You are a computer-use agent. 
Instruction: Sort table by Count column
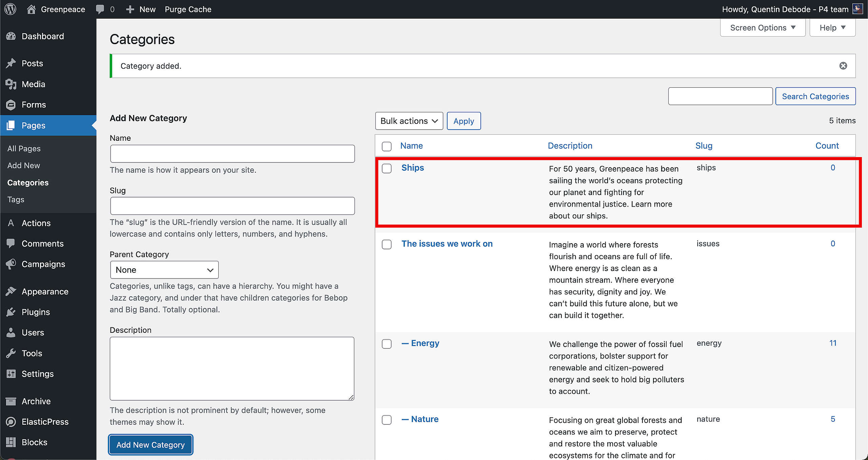coord(827,146)
